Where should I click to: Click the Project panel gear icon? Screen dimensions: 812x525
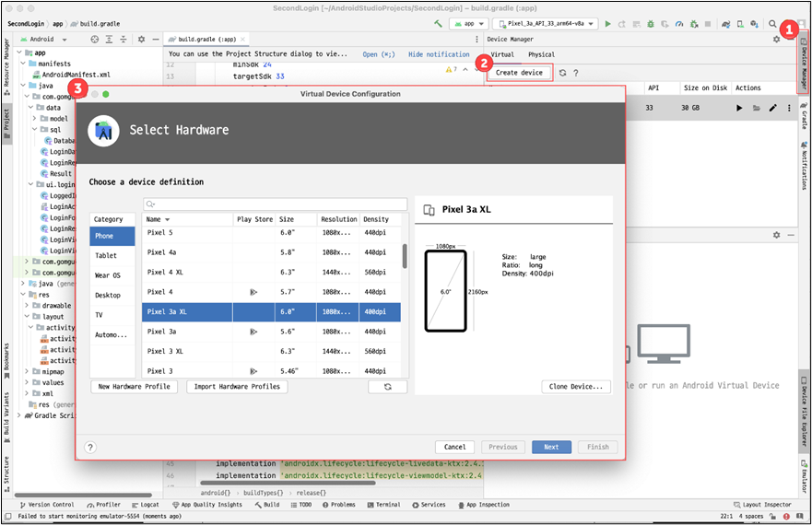(141, 40)
